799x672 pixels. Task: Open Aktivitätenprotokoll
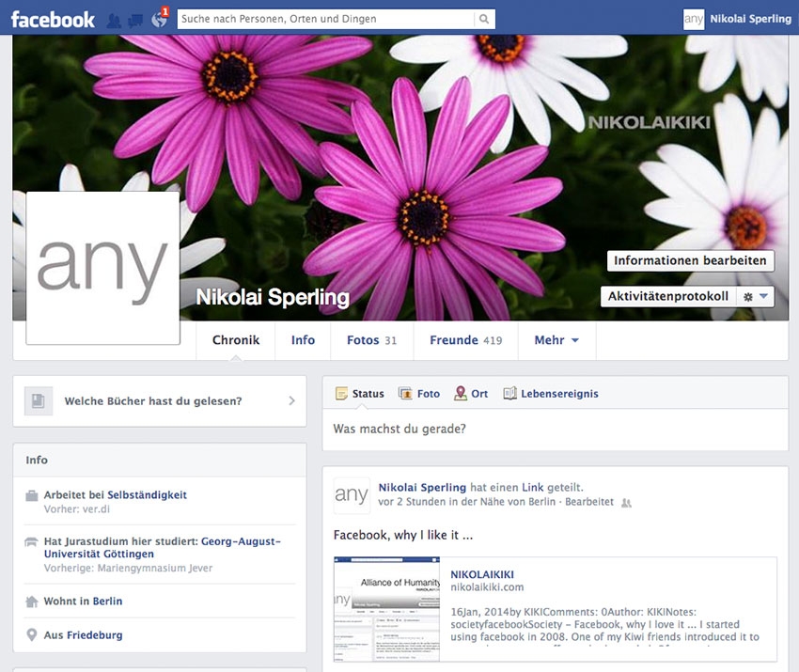pos(668,296)
